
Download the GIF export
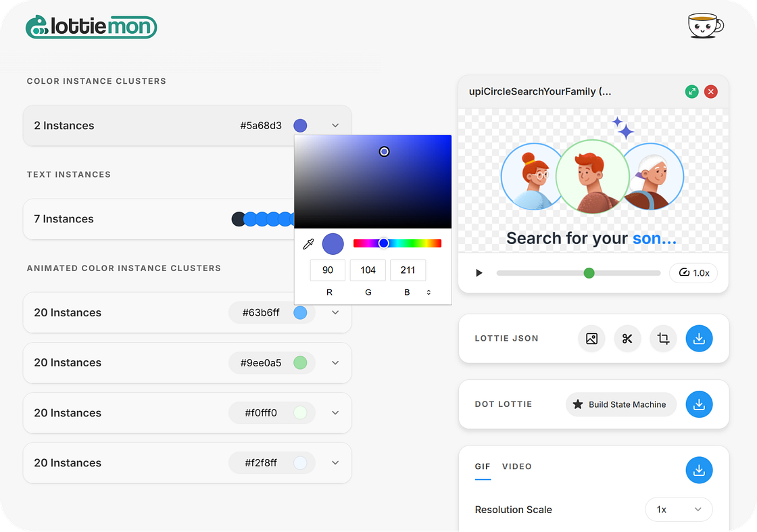(x=699, y=470)
